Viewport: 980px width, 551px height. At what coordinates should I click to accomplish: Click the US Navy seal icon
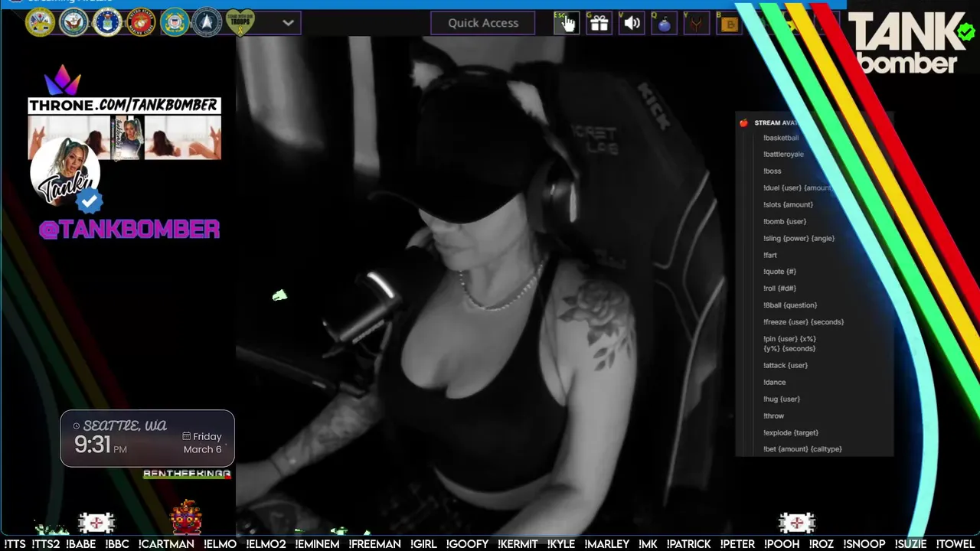(73, 22)
